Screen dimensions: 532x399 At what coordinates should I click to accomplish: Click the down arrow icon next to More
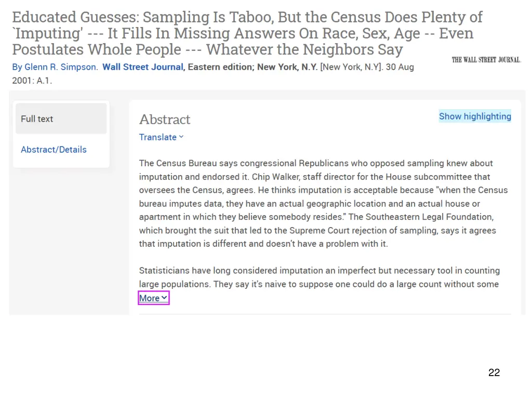pyautogui.click(x=164, y=298)
